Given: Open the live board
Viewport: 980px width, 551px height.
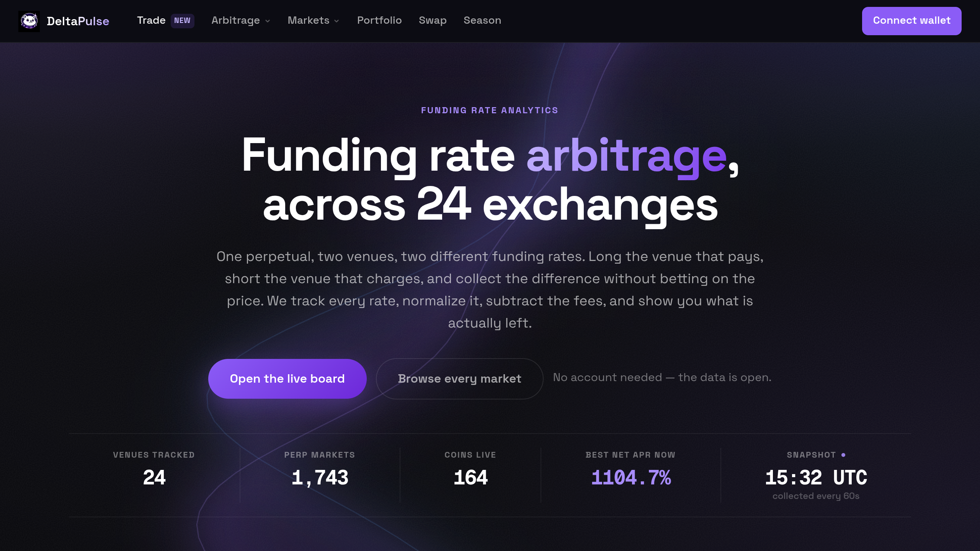Looking at the screenshot, I should (287, 378).
